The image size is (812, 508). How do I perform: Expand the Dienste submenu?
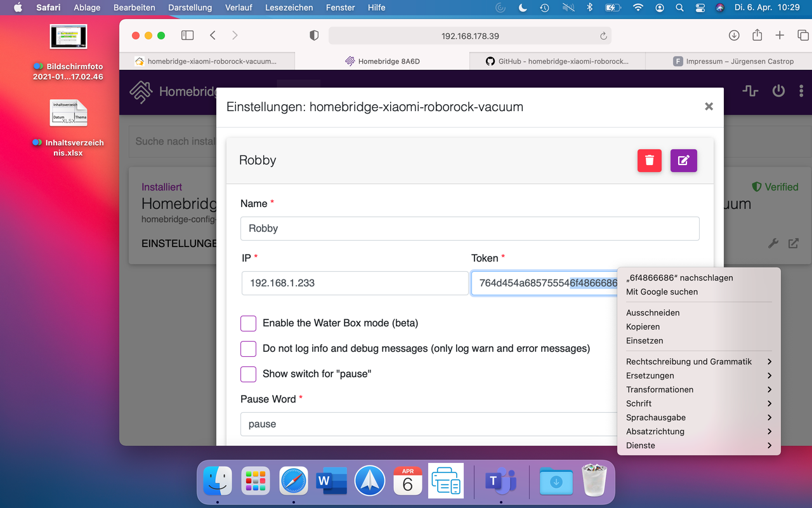point(698,445)
